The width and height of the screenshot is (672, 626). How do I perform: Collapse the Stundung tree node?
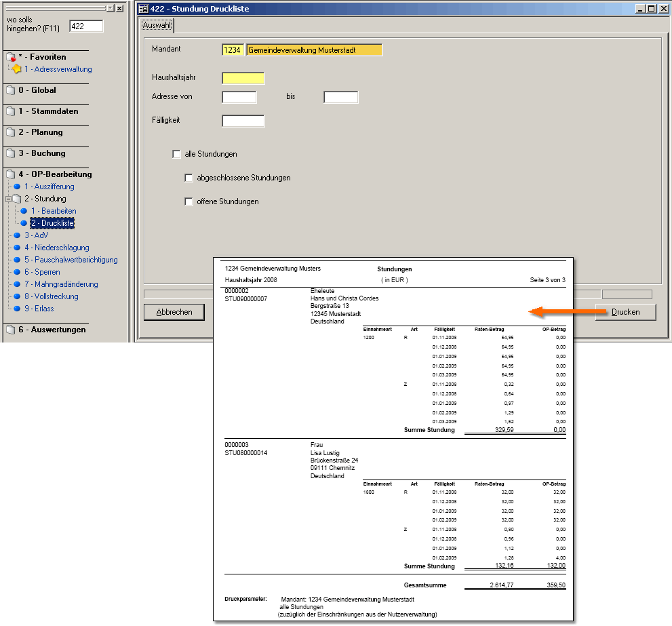pos(9,199)
